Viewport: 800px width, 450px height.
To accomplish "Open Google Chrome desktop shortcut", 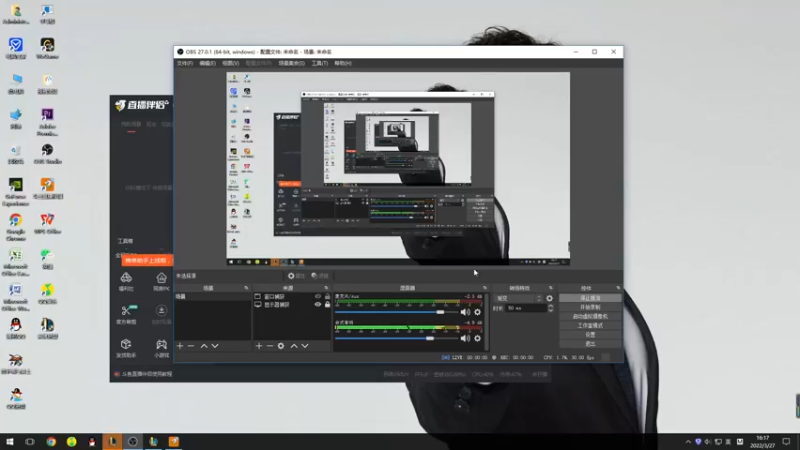I will pyautogui.click(x=16, y=227).
